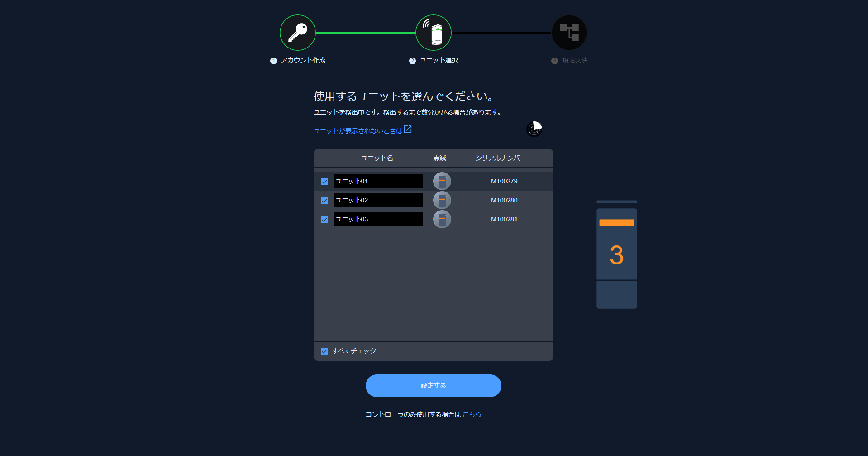The width and height of the screenshot is (868, 456).
Task: Click the detection spinner icon
Action: [534, 129]
